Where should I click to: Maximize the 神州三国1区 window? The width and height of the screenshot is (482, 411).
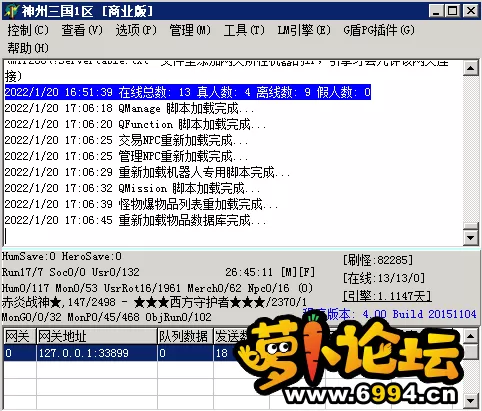[453, 11]
